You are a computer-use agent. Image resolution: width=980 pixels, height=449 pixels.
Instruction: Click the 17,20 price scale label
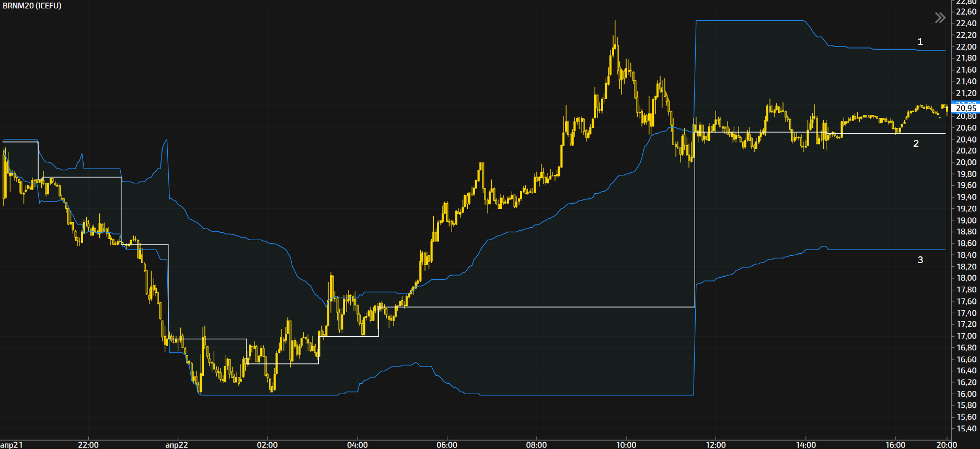pos(966,324)
